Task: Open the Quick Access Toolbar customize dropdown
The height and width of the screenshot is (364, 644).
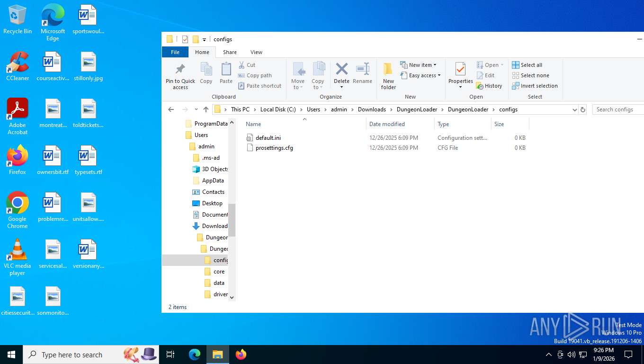Action: point(205,39)
